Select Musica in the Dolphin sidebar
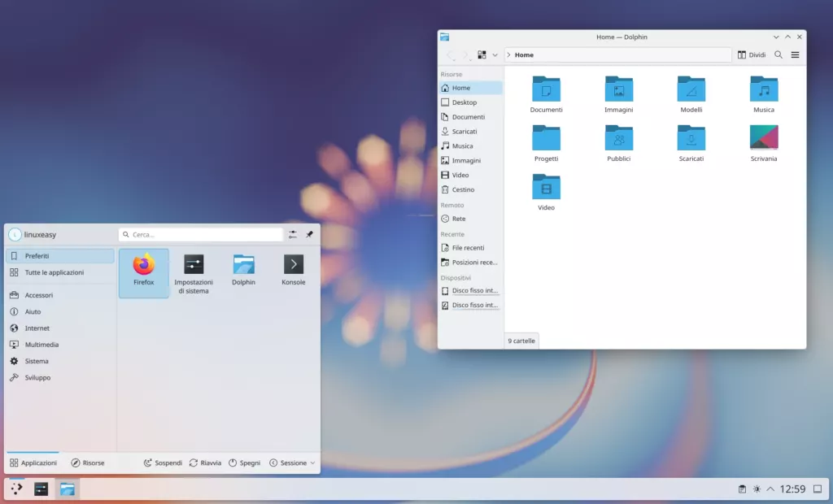The image size is (833, 504). coord(471,146)
